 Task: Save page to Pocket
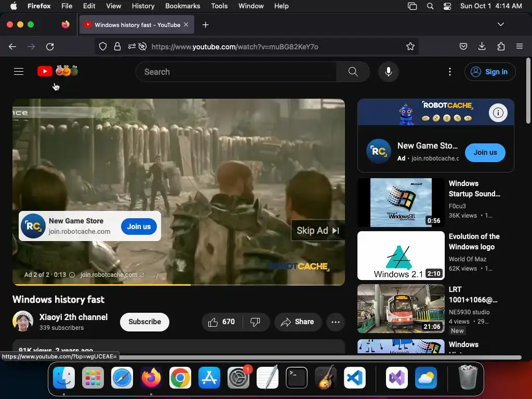[463, 46]
